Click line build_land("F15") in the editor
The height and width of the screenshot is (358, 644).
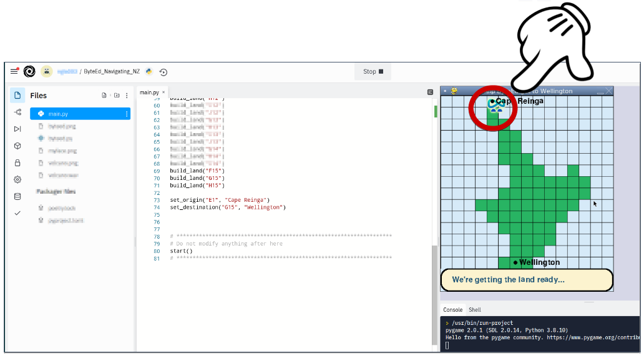pos(197,171)
